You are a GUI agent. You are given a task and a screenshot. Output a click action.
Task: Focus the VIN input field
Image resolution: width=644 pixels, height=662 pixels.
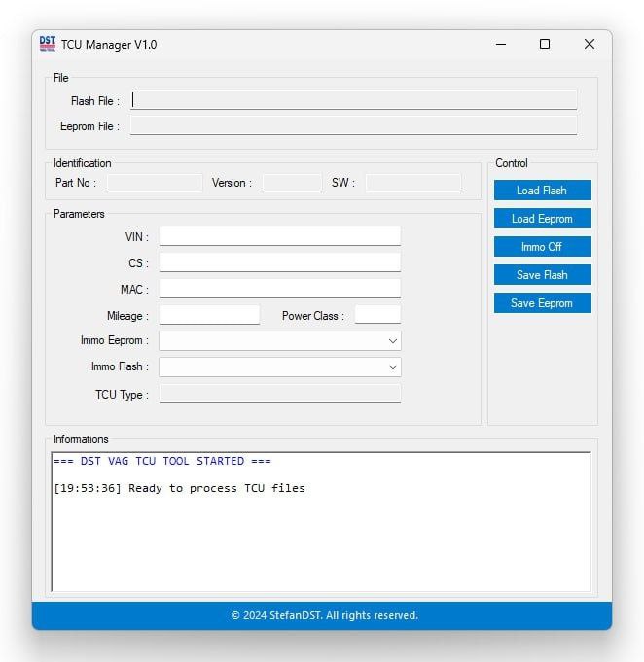coord(279,236)
